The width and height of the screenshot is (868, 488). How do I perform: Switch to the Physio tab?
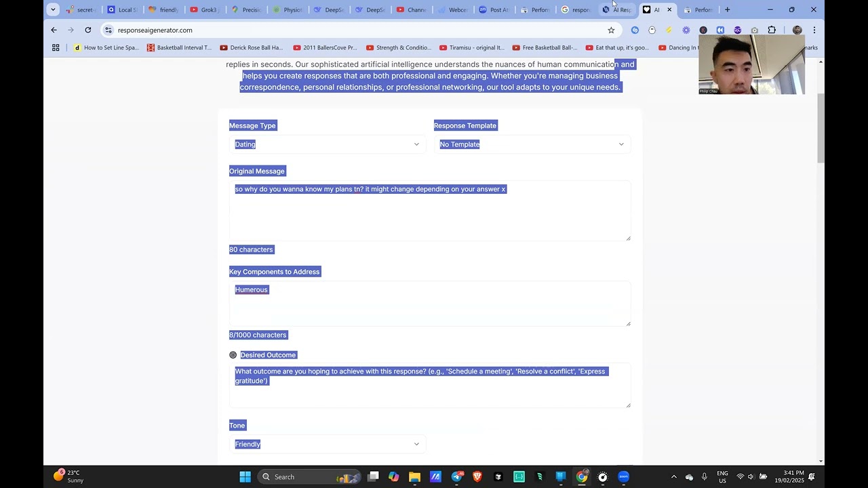[x=287, y=9]
